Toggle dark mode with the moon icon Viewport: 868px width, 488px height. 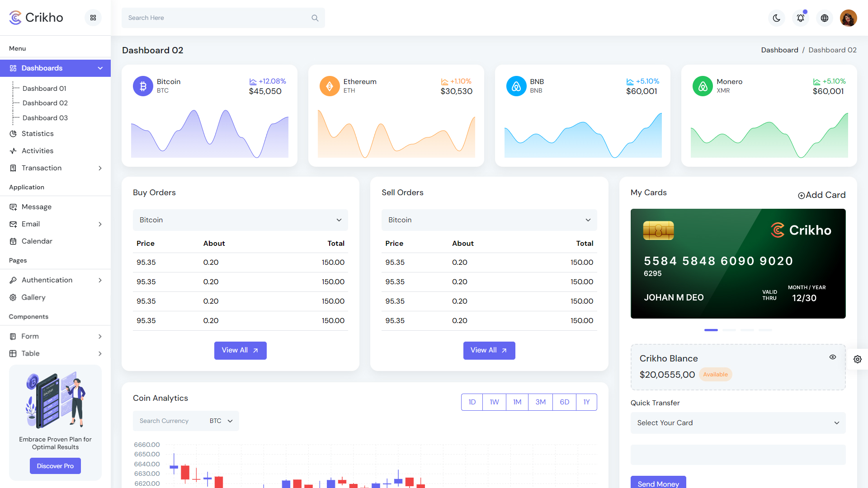pos(776,18)
